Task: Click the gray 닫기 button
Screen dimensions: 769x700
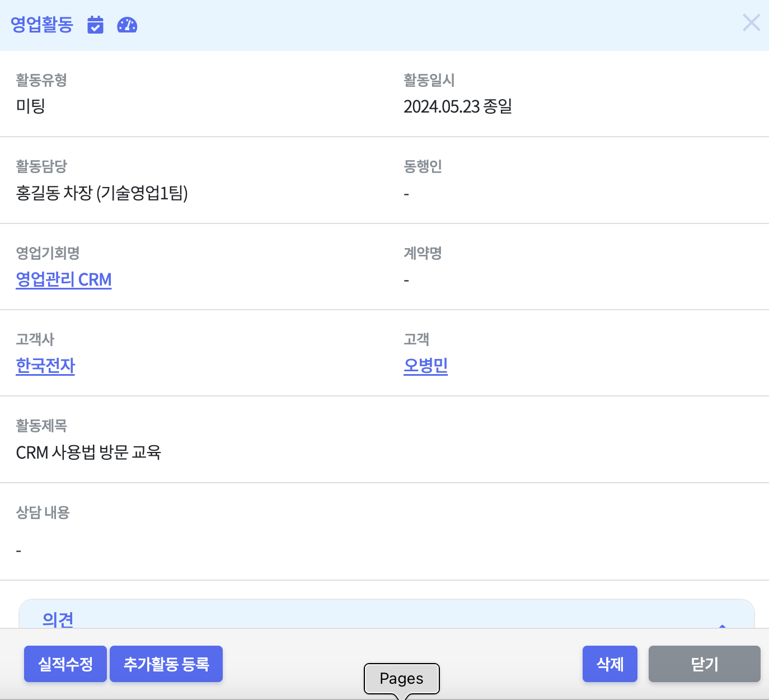Action: [x=704, y=664]
